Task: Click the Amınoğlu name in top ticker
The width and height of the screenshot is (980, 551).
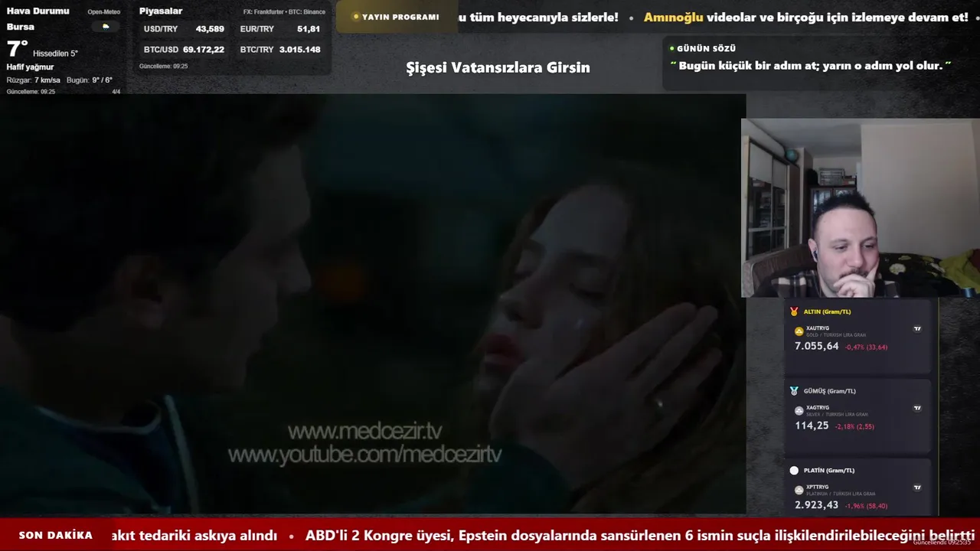Action: [x=673, y=17]
